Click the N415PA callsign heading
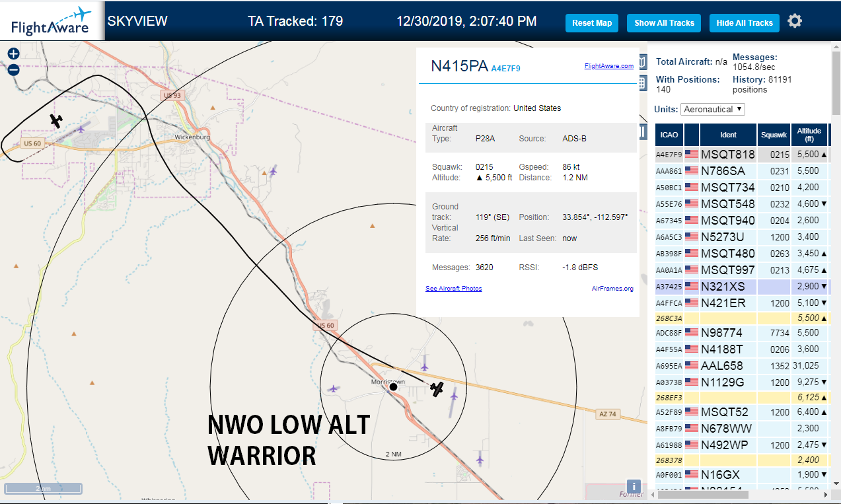The height and width of the screenshot is (504, 841). point(459,66)
